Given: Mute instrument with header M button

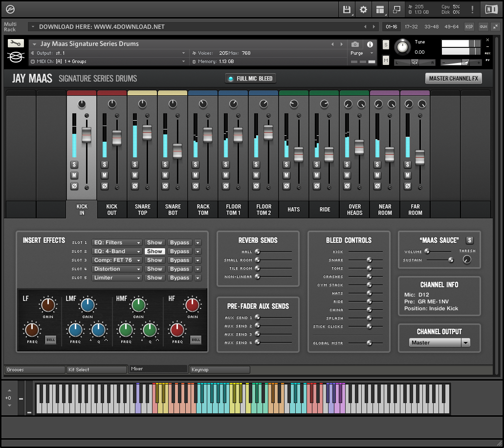Looking at the screenshot, I should pyautogui.click(x=386, y=60).
